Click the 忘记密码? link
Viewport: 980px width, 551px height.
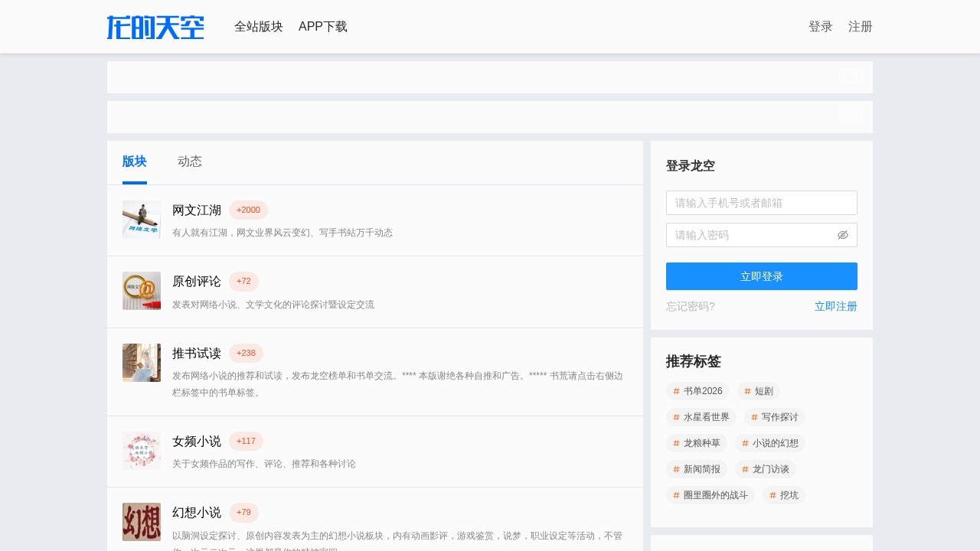691,306
